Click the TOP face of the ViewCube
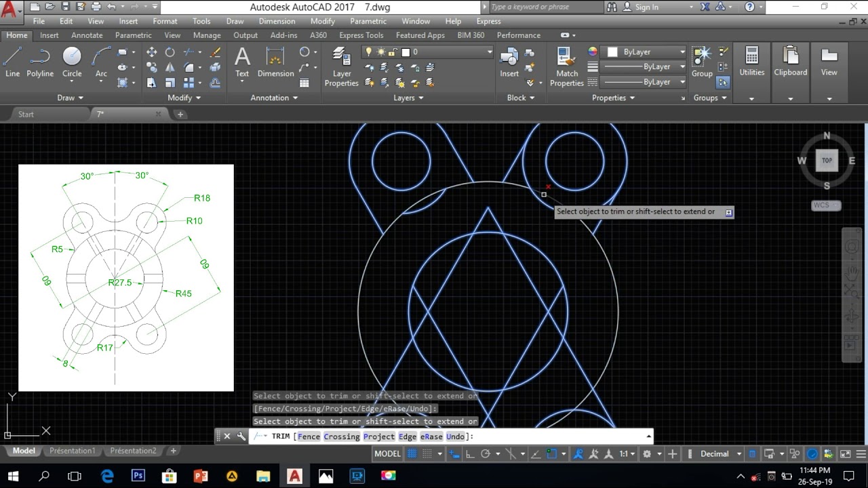This screenshot has width=868, height=488. [827, 161]
